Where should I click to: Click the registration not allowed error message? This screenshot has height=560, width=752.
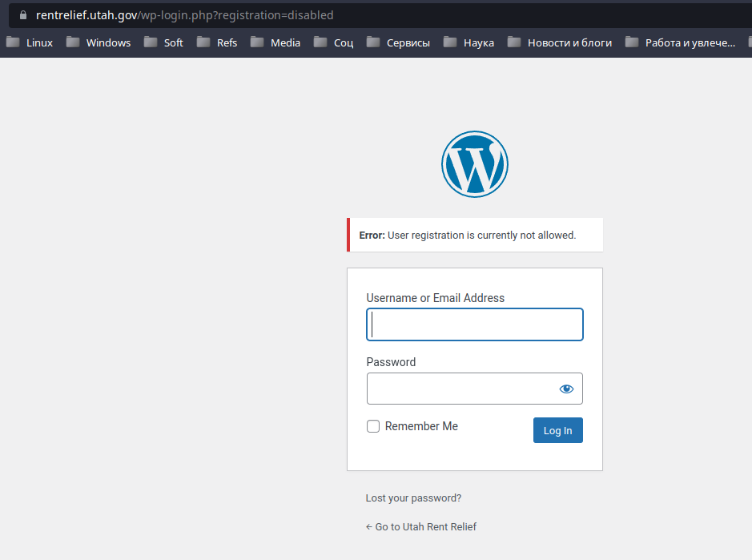(475, 235)
